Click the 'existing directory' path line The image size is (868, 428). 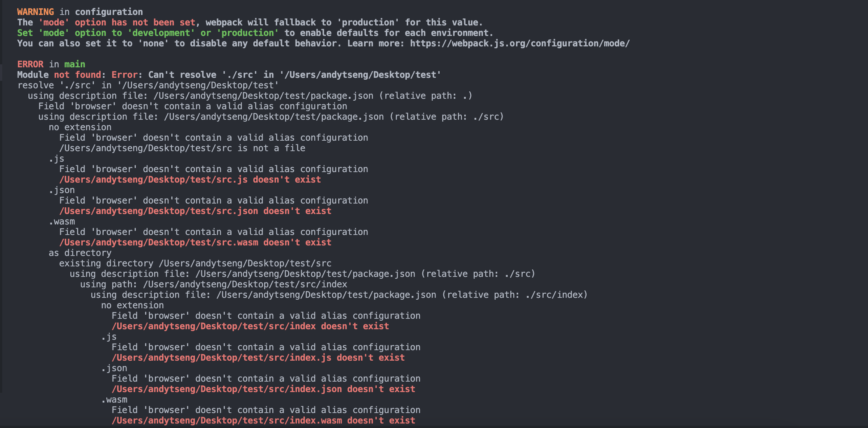pos(195,263)
